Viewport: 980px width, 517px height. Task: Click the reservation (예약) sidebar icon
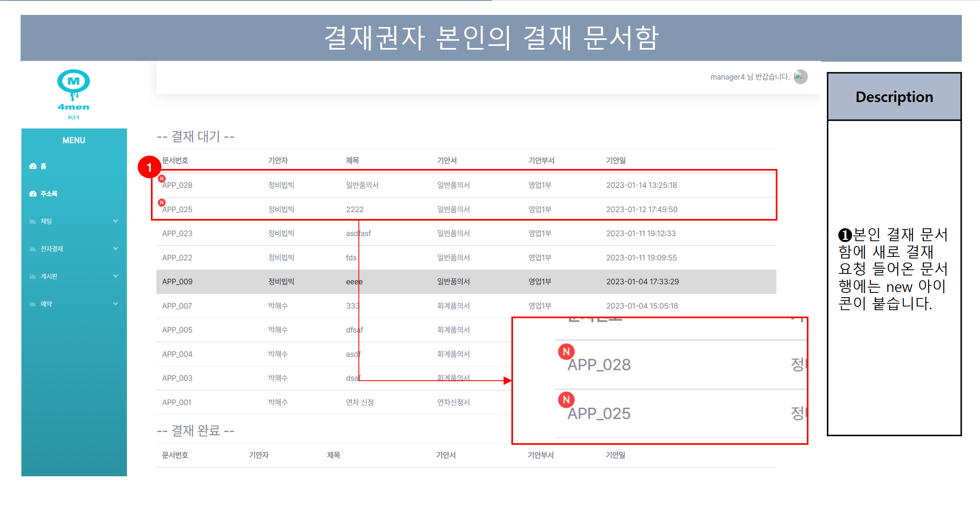pos(33,304)
